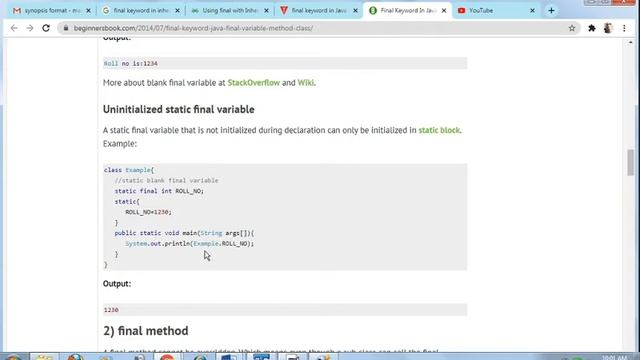Close the fourth tab 'final keyword in Java'

pos(356,11)
